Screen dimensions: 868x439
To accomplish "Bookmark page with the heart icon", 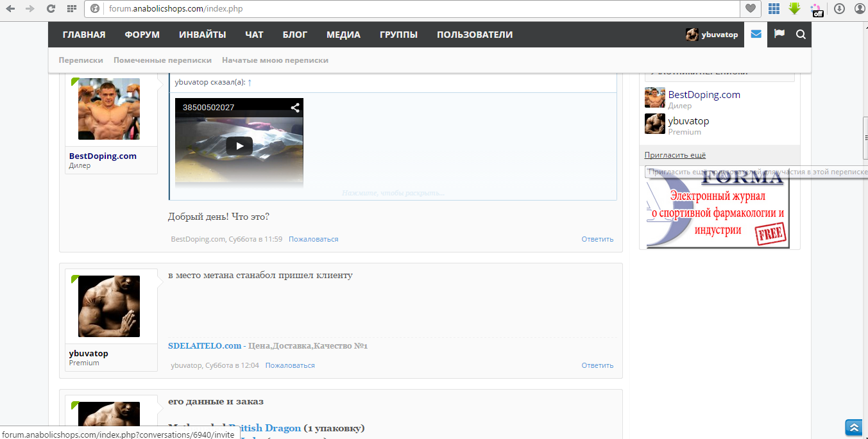I will (x=749, y=9).
